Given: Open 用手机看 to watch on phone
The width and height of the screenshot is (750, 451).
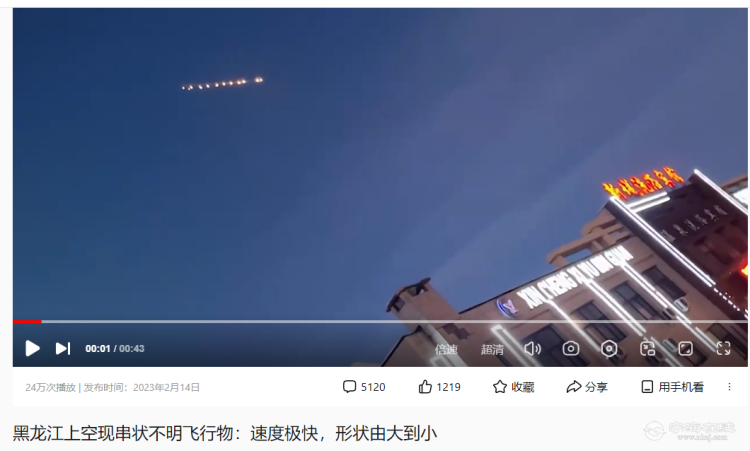Looking at the screenshot, I should 672,386.
